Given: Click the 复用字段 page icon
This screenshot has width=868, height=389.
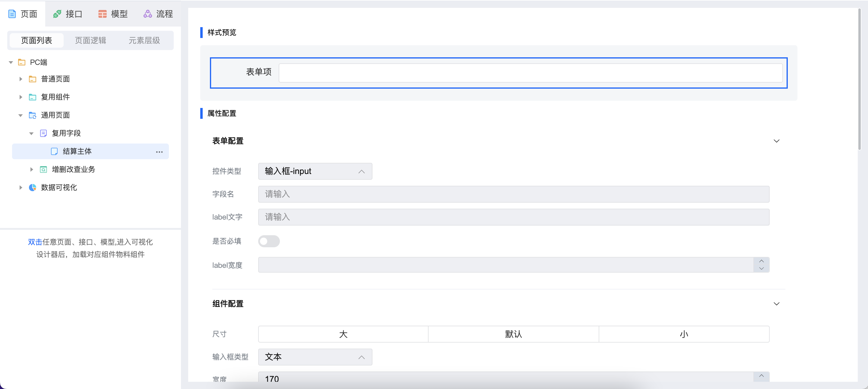Looking at the screenshot, I should (x=43, y=133).
